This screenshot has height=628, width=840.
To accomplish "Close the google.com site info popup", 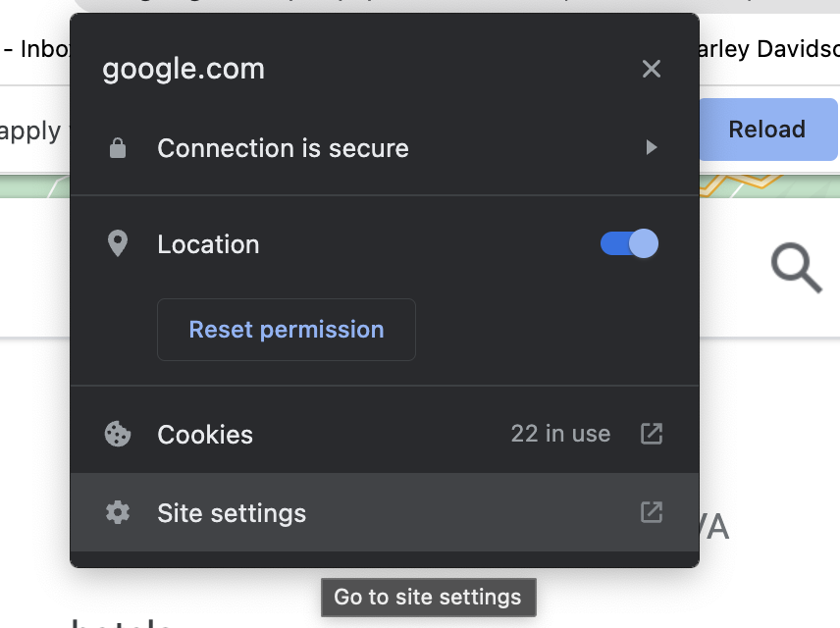I will 652,69.
